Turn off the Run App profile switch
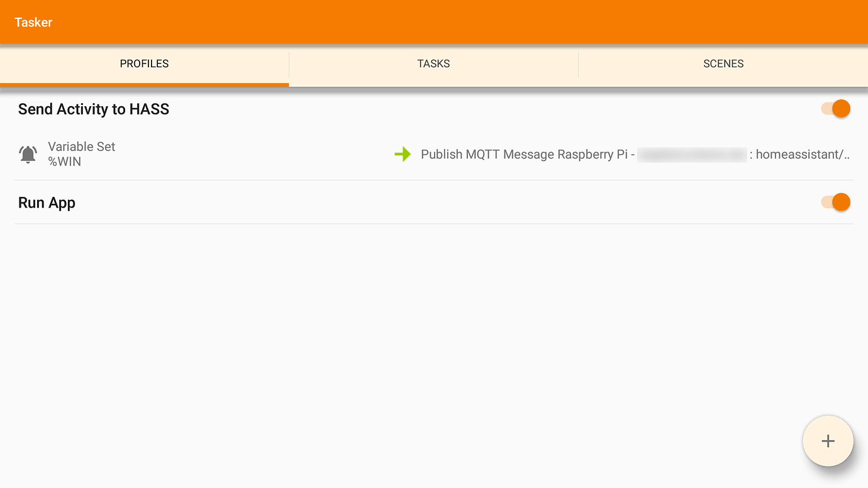 coord(835,202)
